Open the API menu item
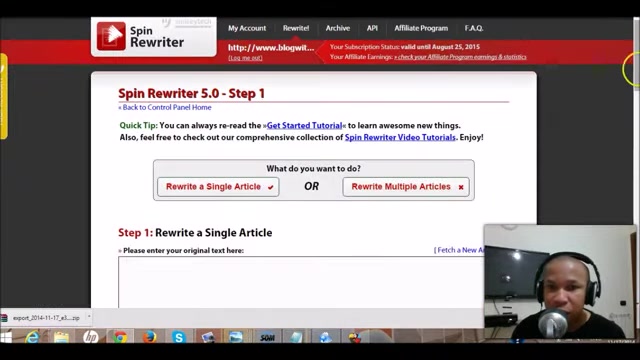Viewport: 640px width, 360px height. click(x=372, y=28)
